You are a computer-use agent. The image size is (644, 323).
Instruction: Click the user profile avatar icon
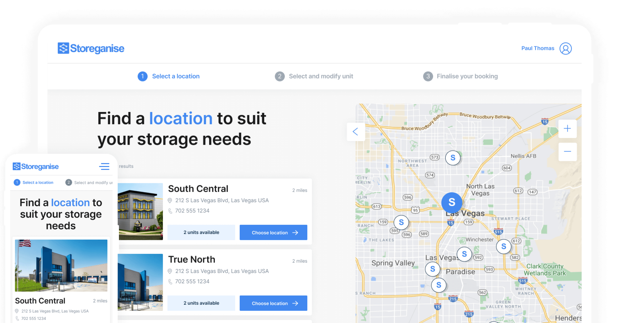565,48
